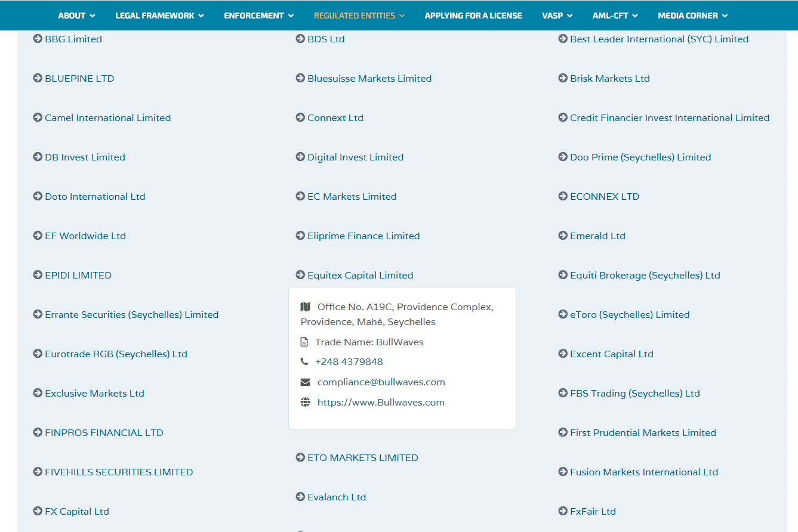Click the arrow icon beside Emerald Ltd

click(563, 236)
